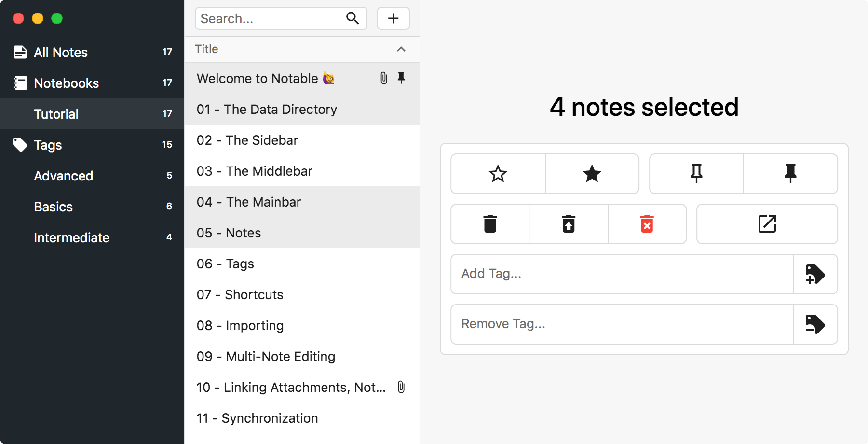This screenshot has height=444, width=868.
Task: Show All Notes
Action: [x=60, y=52]
